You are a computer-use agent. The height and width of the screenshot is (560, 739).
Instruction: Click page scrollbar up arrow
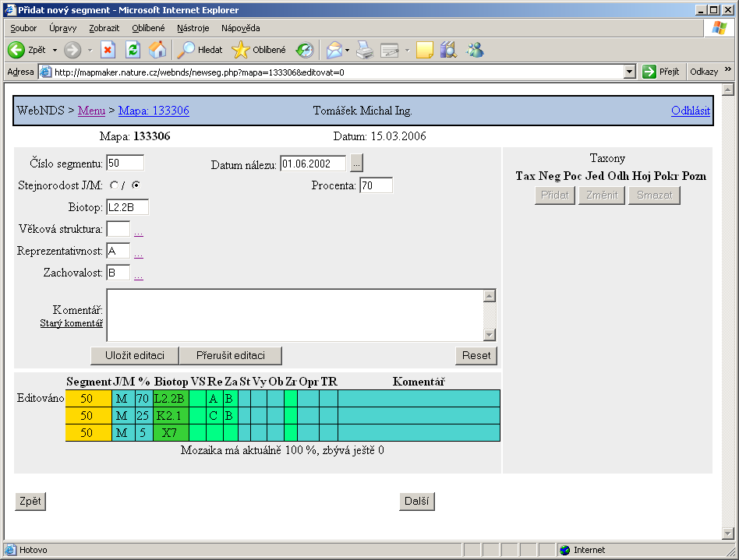pos(727,89)
